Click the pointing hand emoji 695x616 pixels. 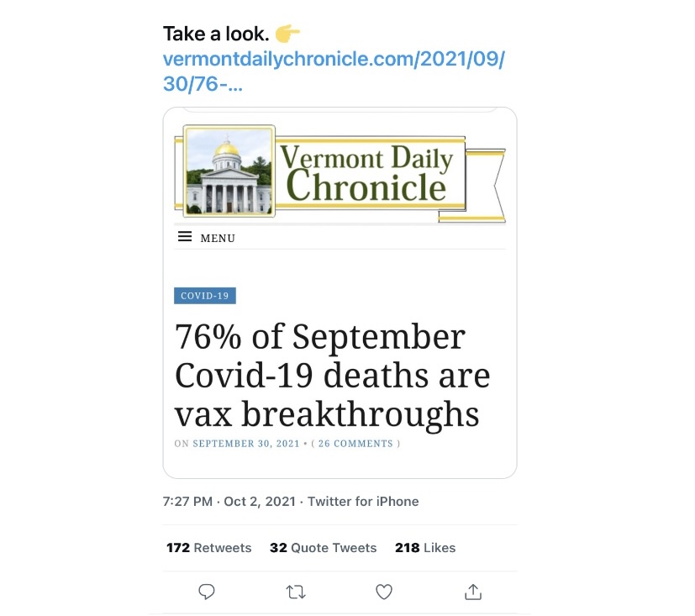coord(287,34)
